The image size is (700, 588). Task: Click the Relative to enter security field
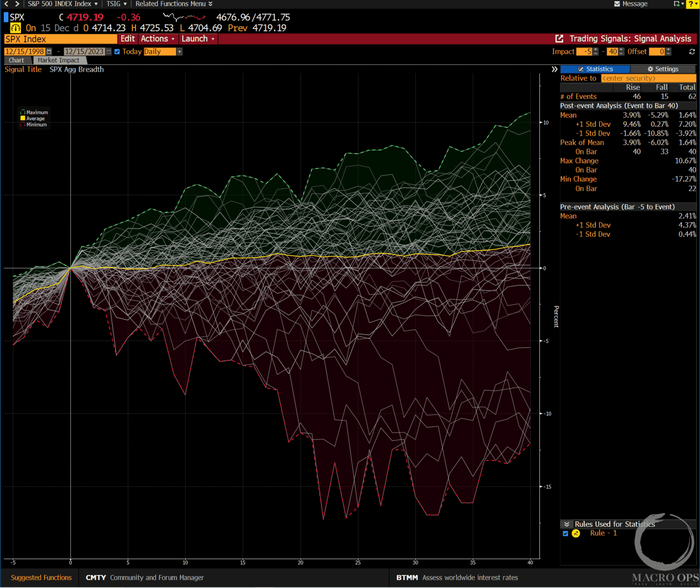pyautogui.click(x=648, y=78)
